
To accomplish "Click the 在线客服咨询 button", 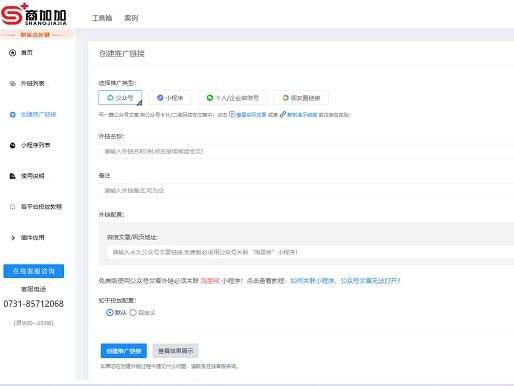I will (34, 271).
